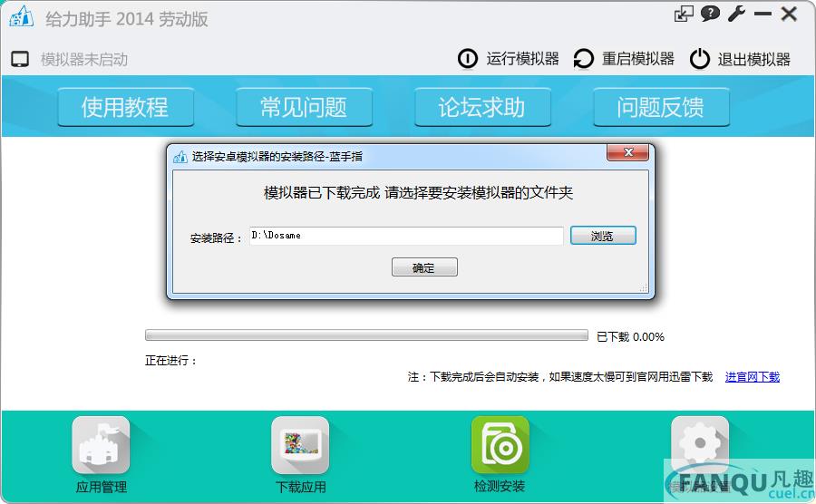Open the help chat bubble icon
This screenshot has width=816, height=504.
710,14
